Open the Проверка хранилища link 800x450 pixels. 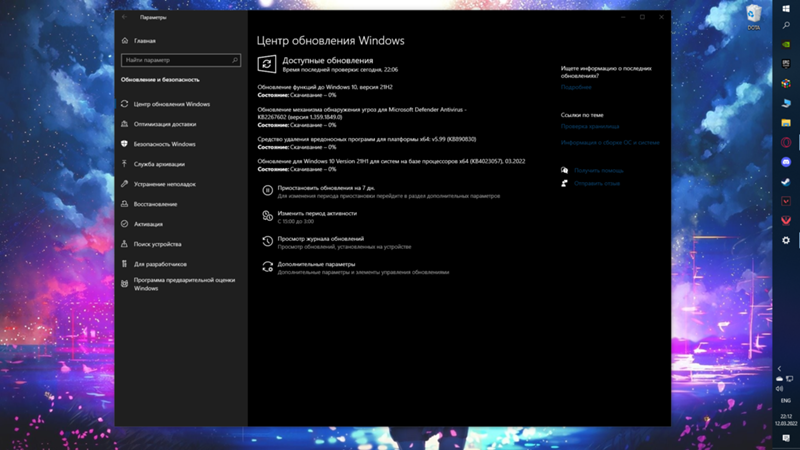point(590,126)
